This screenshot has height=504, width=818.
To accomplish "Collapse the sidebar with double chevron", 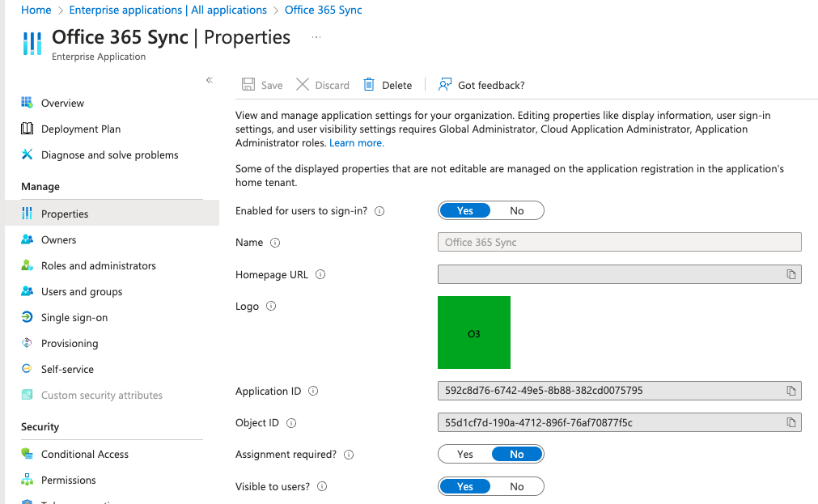I will (x=210, y=80).
